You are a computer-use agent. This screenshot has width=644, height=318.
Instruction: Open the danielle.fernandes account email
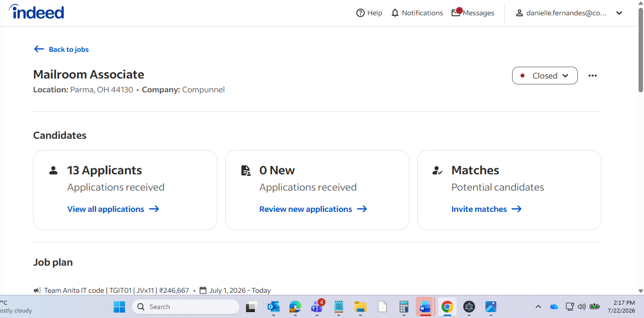click(x=566, y=13)
